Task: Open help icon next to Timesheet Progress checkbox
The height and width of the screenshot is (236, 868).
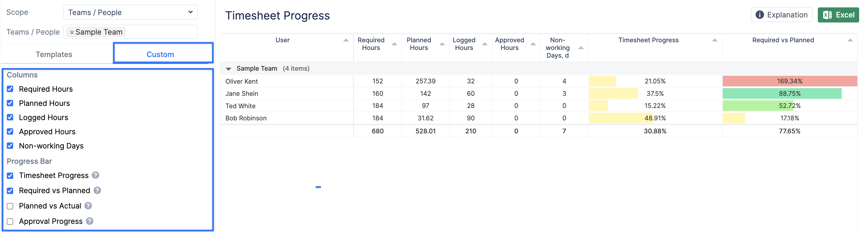Action: [95, 175]
